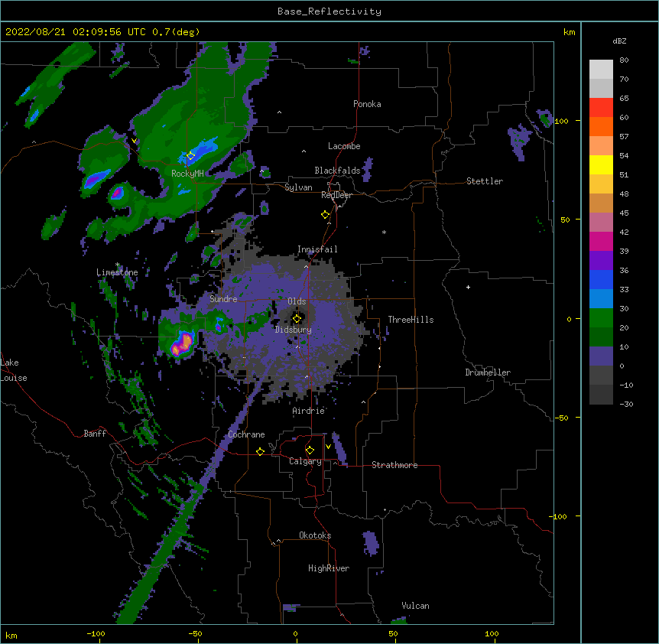Click the yellow diamond marker above Calgary label

coord(310,450)
